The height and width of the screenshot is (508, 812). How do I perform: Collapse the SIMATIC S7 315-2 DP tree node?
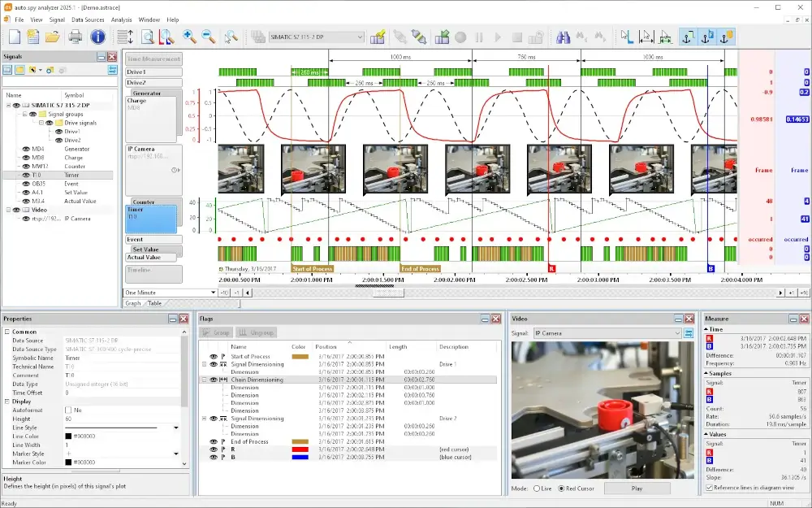pyautogui.click(x=9, y=105)
